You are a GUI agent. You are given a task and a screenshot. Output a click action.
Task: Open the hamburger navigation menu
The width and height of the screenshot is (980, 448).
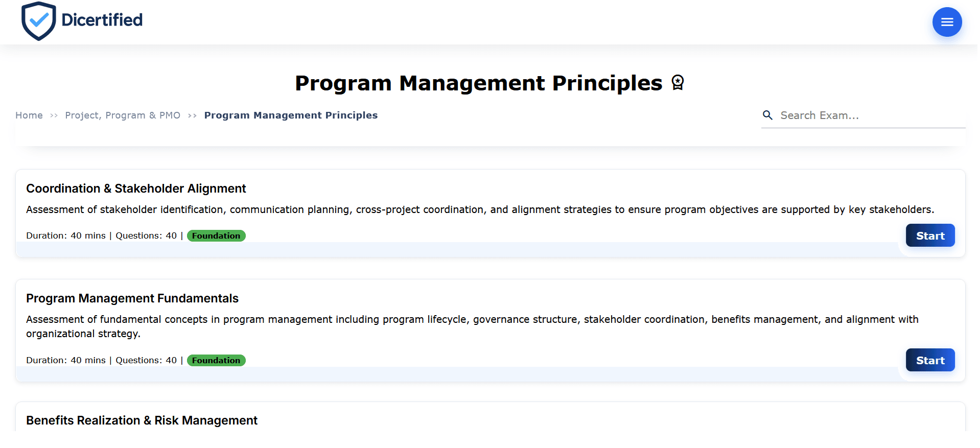pos(946,21)
